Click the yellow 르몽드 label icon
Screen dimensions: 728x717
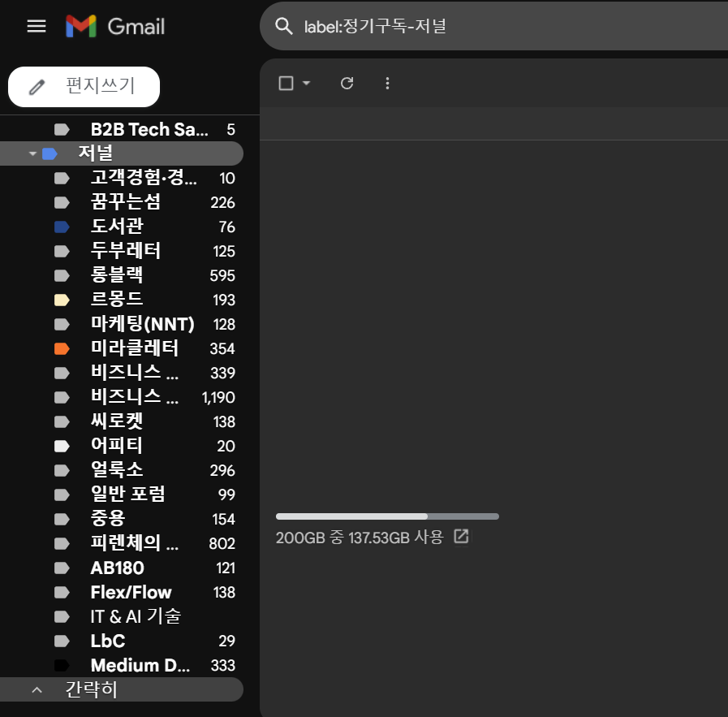62,300
